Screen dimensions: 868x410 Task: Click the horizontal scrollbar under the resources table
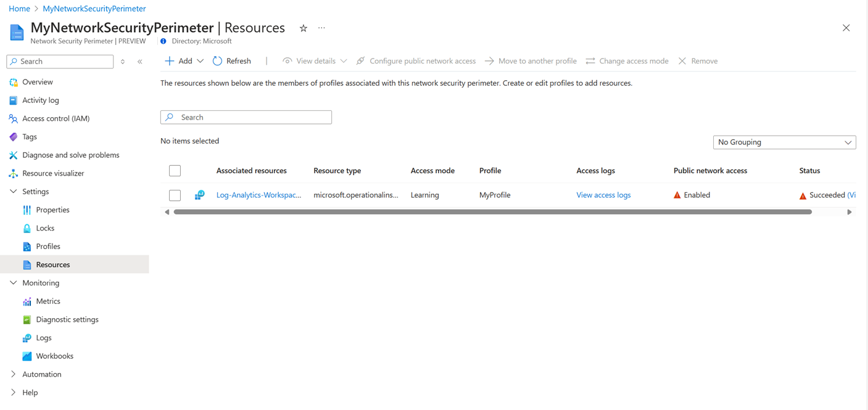[x=492, y=212]
